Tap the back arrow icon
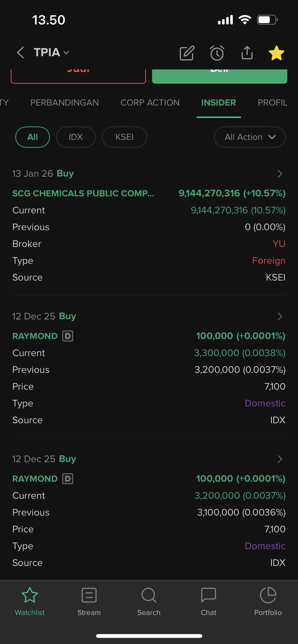 [21, 53]
